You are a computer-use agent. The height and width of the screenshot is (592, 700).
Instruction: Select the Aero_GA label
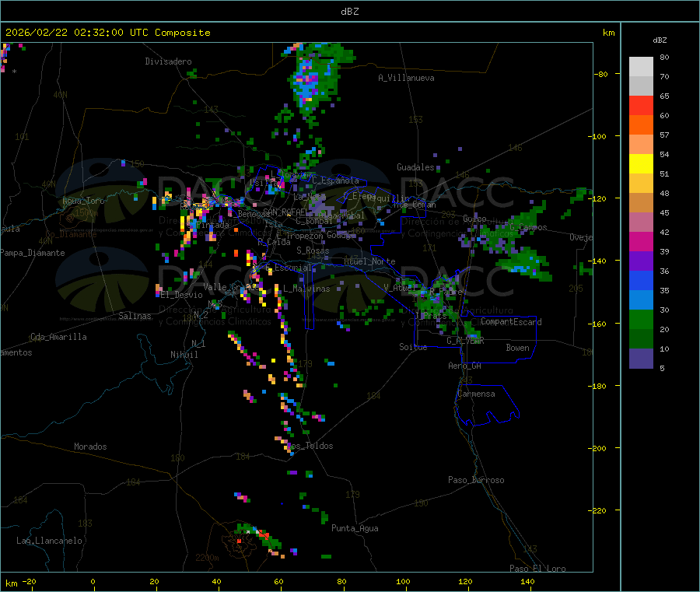click(x=465, y=366)
